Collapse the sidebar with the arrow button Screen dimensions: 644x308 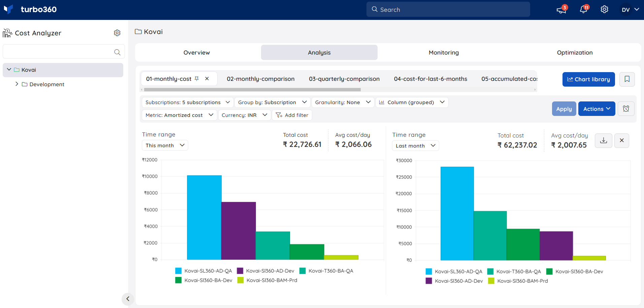[x=128, y=299]
